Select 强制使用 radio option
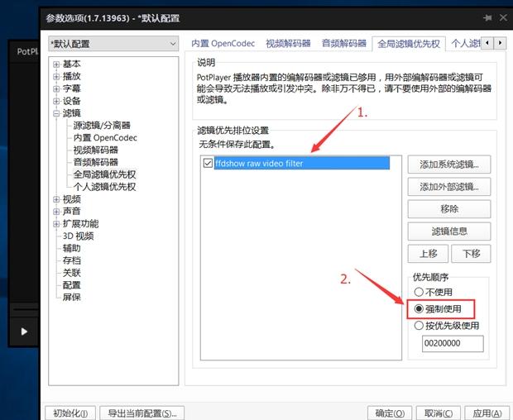Screen dimensions: 513x420 [x=438, y=309]
